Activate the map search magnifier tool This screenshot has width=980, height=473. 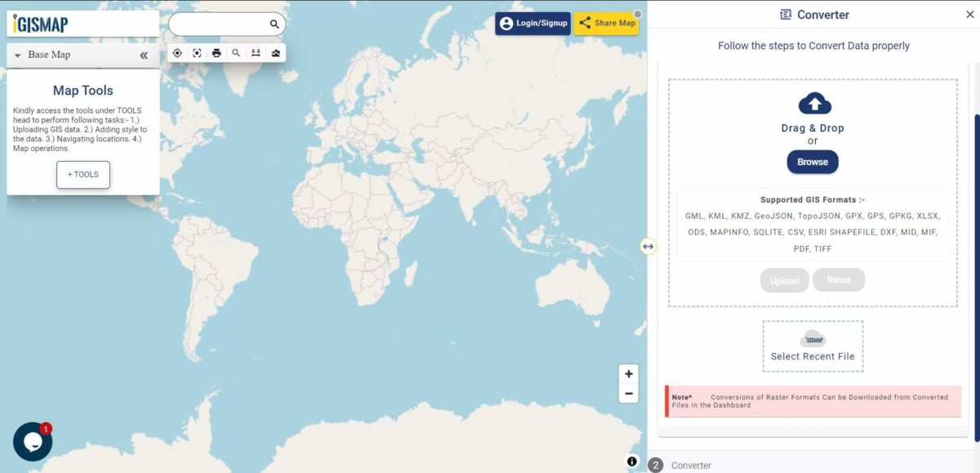pos(236,52)
